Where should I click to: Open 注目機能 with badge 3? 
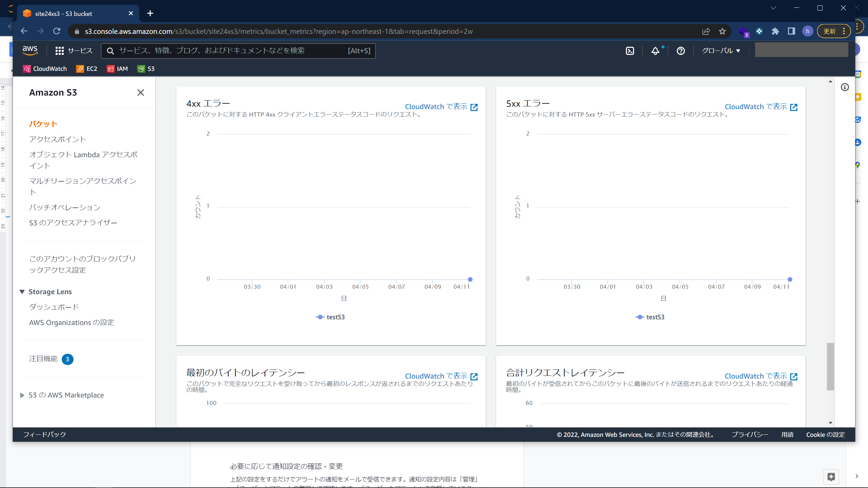click(51, 359)
